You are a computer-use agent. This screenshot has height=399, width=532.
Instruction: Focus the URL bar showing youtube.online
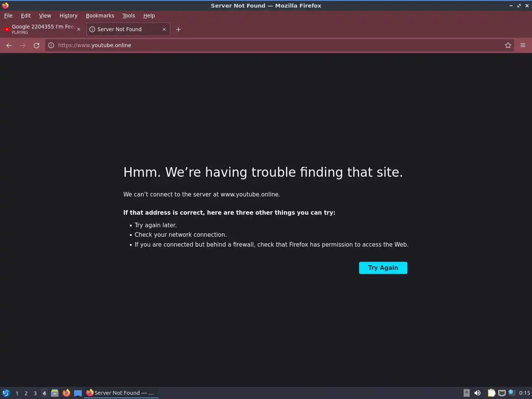click(x=279, y=45)
